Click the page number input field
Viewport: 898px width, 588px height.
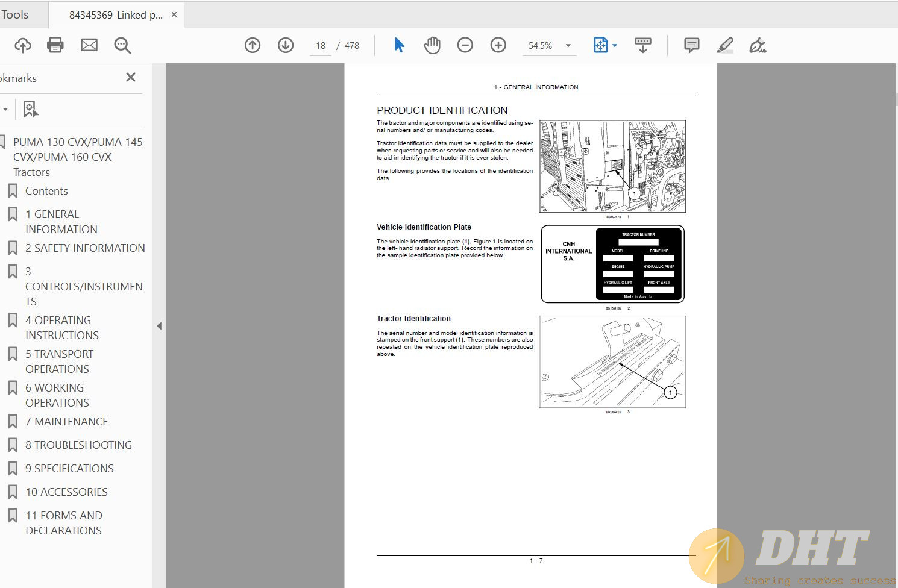click(321, 46)
